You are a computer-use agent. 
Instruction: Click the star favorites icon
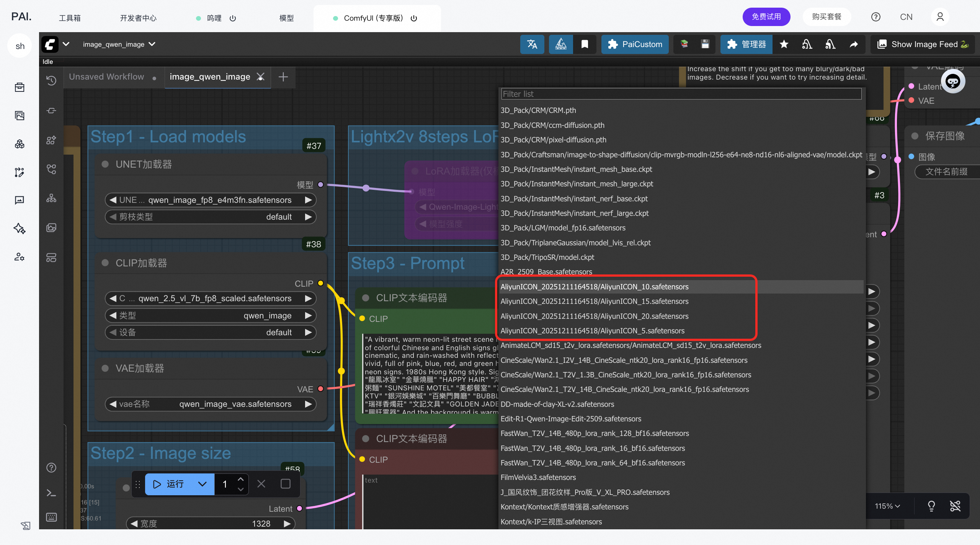point(784,44)
